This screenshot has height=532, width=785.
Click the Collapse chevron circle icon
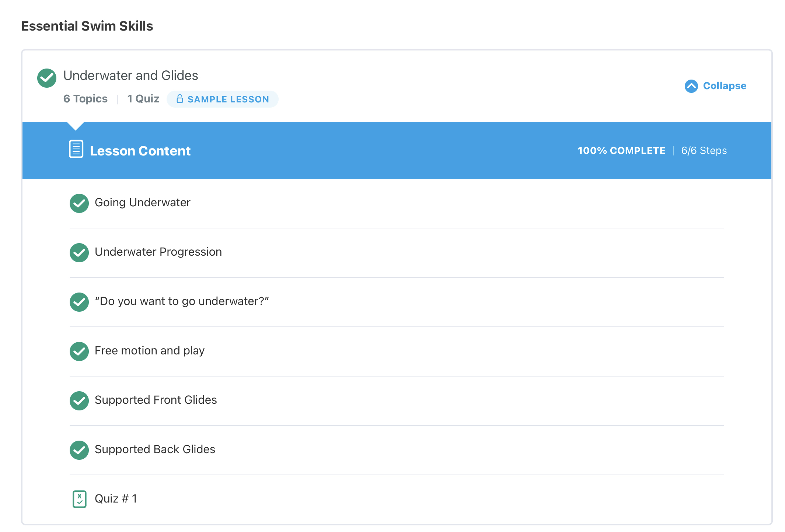pos(691,86)
